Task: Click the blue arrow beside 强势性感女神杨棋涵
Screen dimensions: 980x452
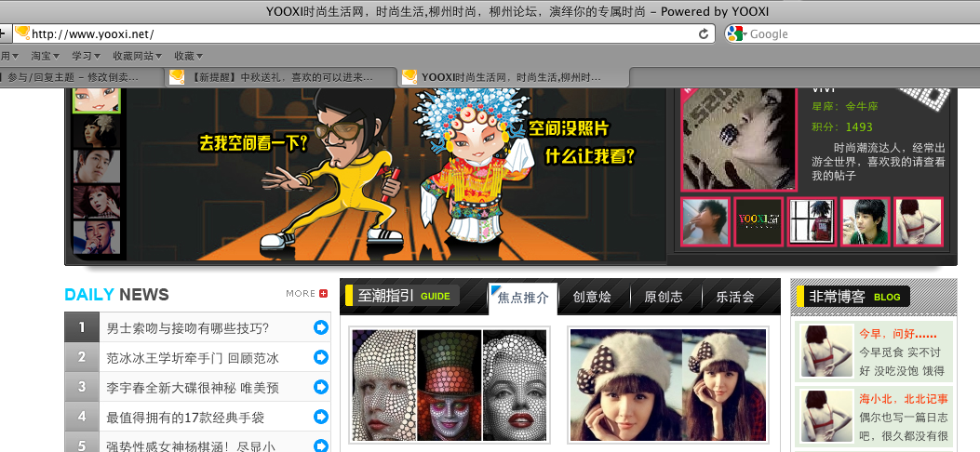Action: coord(321,445)
